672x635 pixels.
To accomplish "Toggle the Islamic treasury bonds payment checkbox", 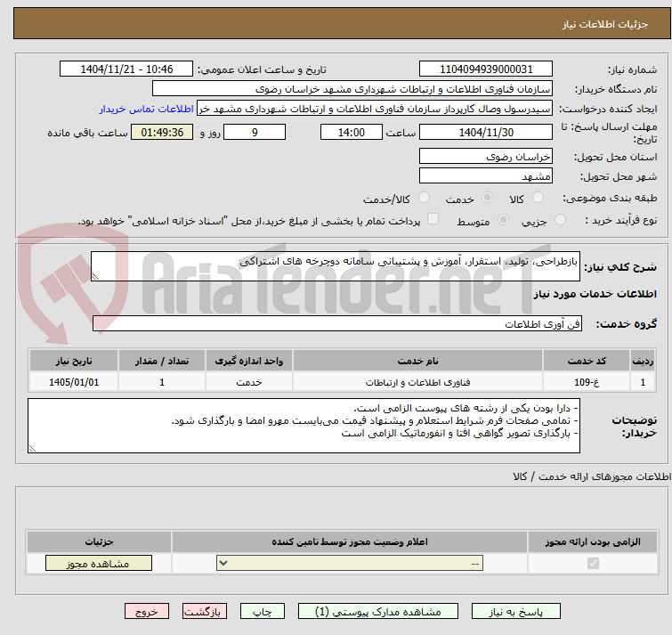I will 433,219.
